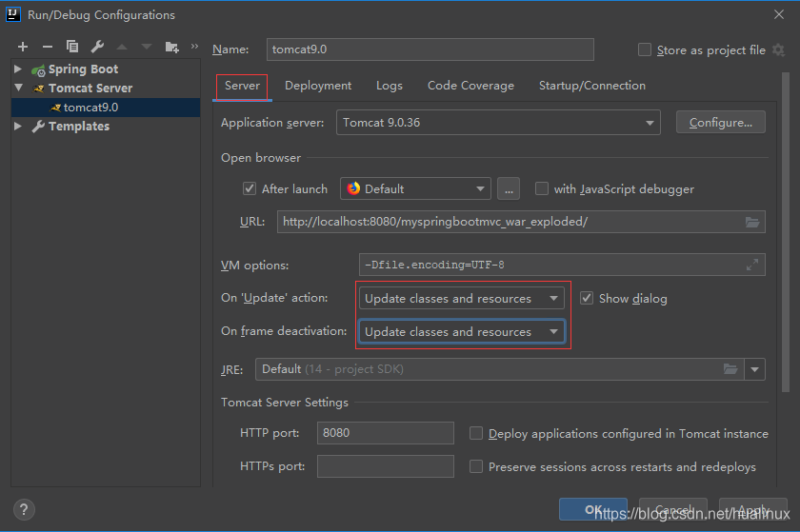Viewport: 800px width, 532px height.
Task: Expand the Templates tree node
Action: (x=18, y=126)
